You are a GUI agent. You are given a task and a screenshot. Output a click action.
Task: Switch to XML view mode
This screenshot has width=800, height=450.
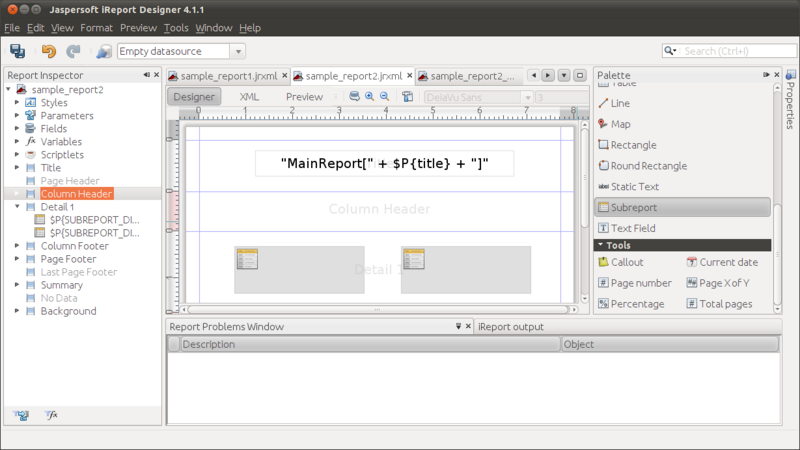(x=249, y=96)
